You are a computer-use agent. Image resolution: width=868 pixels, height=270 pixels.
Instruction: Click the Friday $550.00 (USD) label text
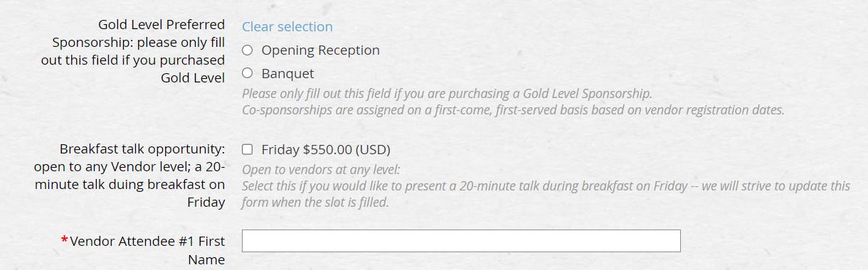pos(326,150)
